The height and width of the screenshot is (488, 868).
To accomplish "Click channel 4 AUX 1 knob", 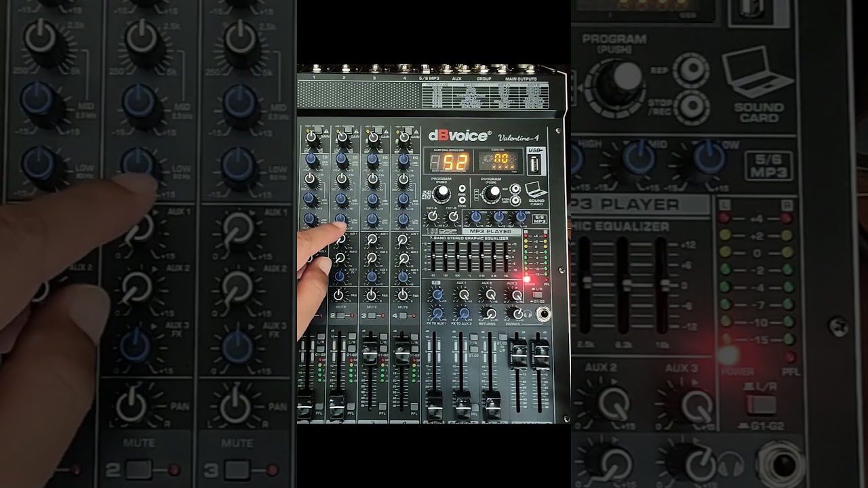I will point(402,240).
